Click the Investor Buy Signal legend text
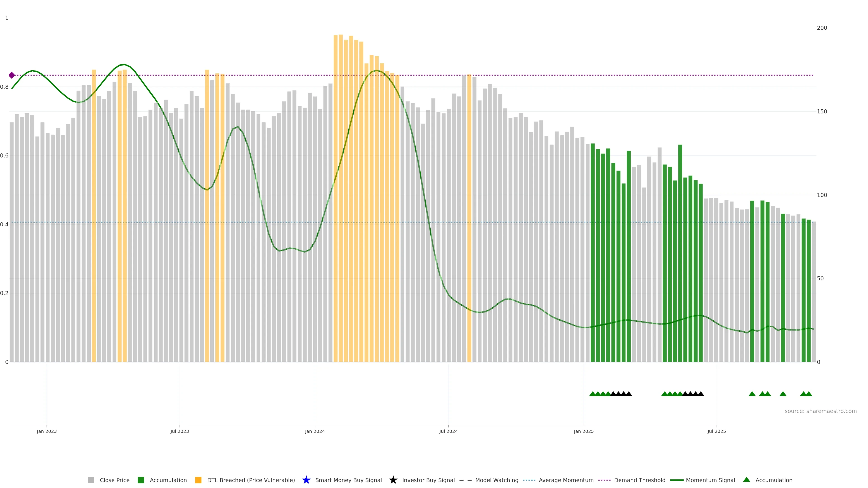Screen dimensions: 868x488 click(428, 480)
